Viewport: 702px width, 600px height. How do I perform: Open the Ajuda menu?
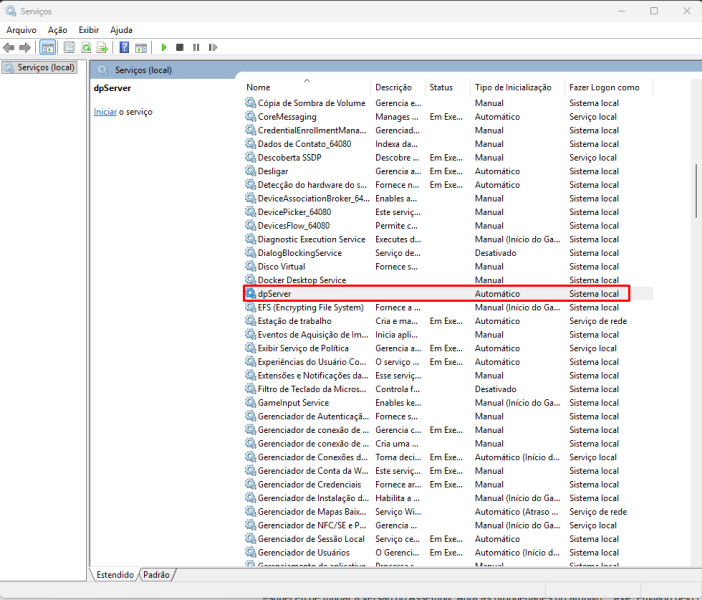(121, 30)
